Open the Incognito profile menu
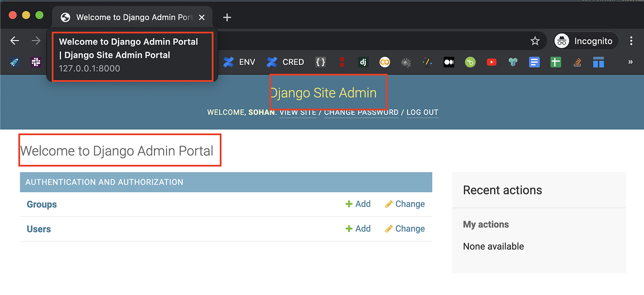 point(585,41)
